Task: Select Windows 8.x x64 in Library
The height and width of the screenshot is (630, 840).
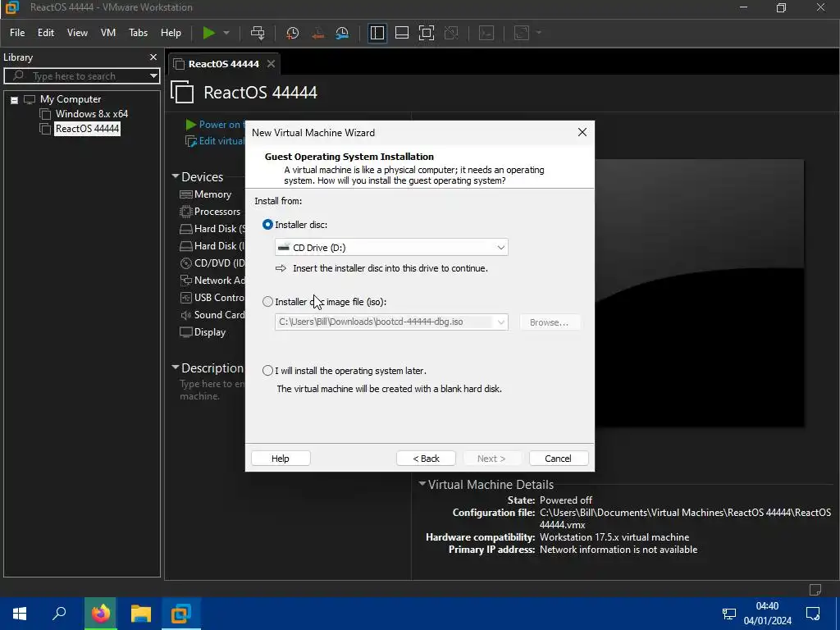Action: 92,113
